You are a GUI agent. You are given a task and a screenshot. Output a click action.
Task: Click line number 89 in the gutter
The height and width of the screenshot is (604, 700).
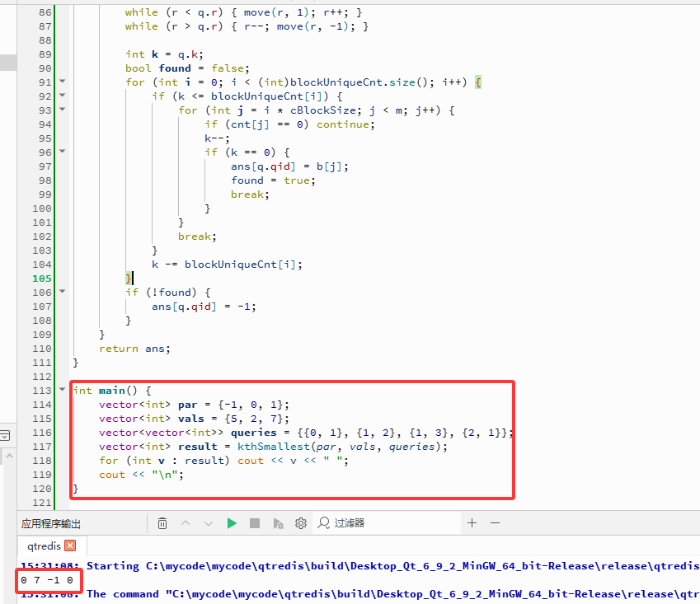[x=45, y=54]
